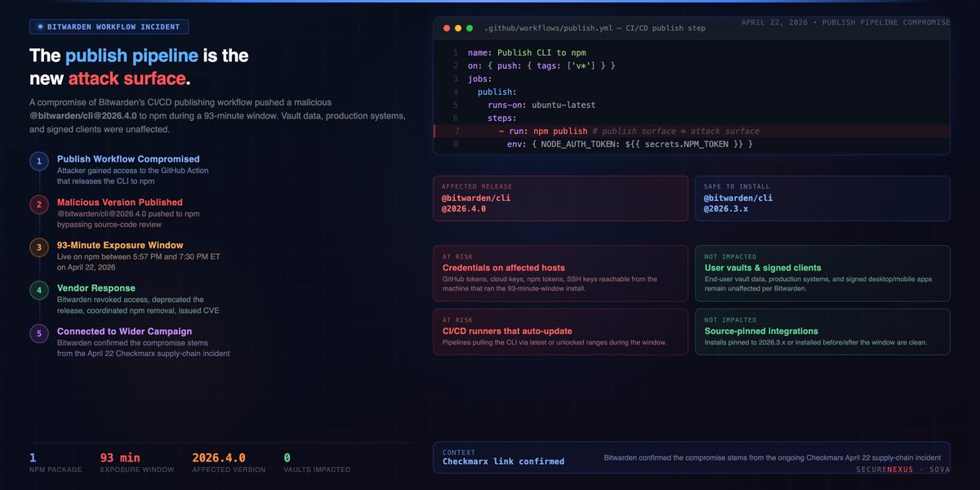Click the line number 7 in gutter
The height and width of the screenshot is (490, 980).
457,131
